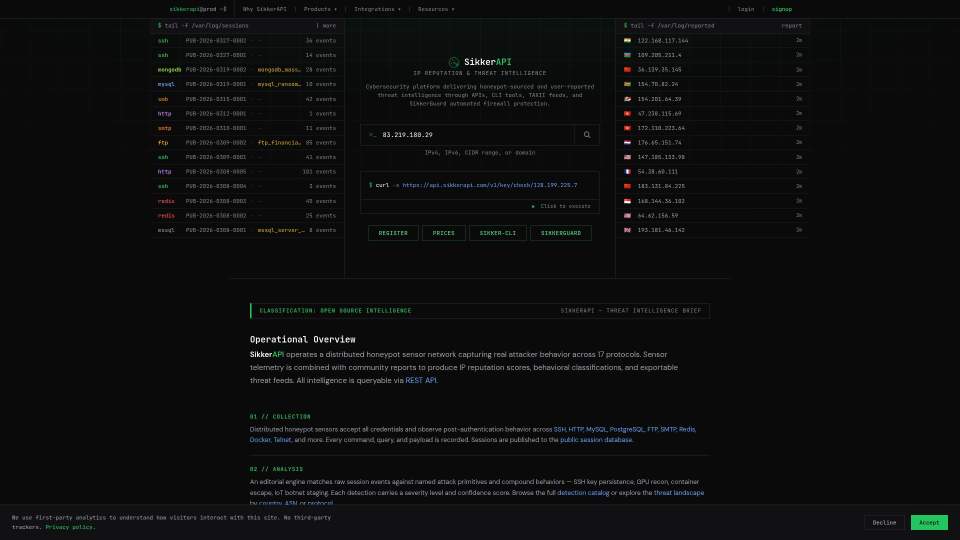
Task: Accept the analytics cookie notice
Action: tap(929, 522)
